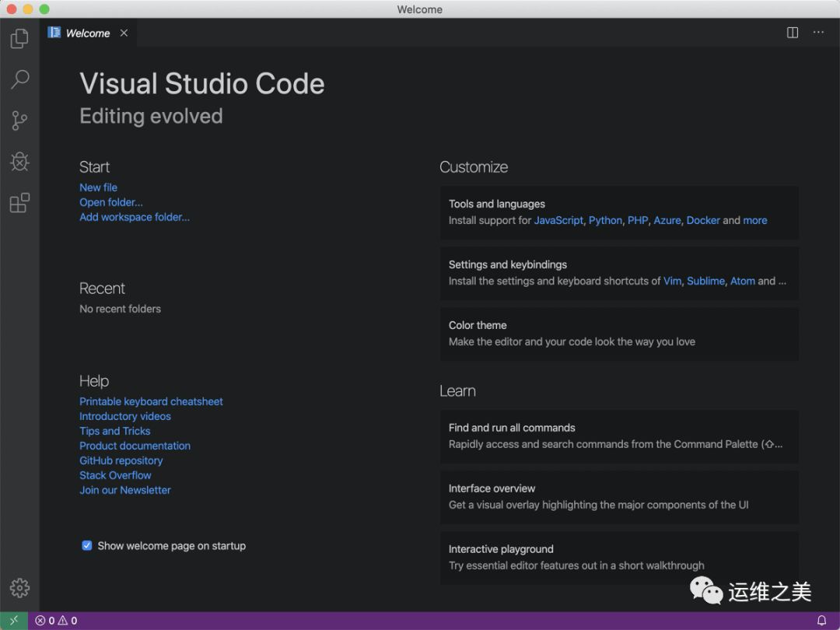The height and width of the screenshot is (630, 840).
Task: Open the Extensions view
Action: tap(19, 203)
